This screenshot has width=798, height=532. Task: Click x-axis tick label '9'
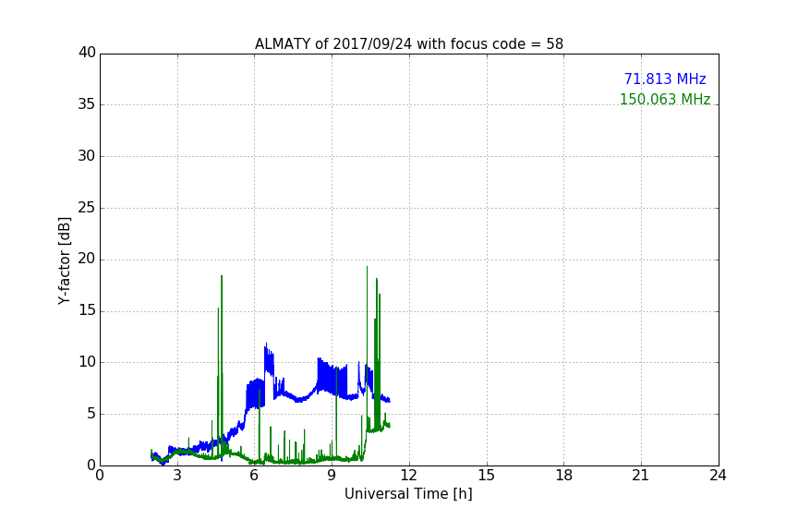click(x=332, y=476)
